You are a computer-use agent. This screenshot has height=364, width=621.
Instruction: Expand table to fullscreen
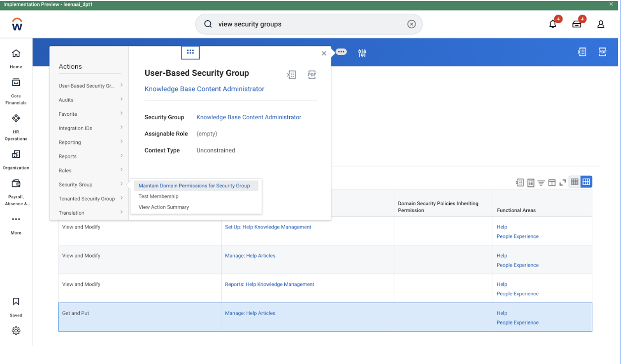click(x=563, y=182)
